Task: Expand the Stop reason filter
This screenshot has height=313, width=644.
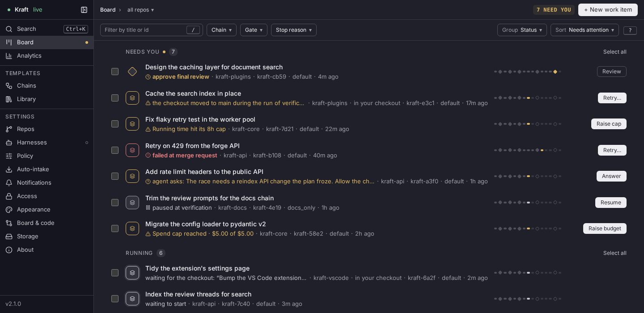Action: [294, 30]
